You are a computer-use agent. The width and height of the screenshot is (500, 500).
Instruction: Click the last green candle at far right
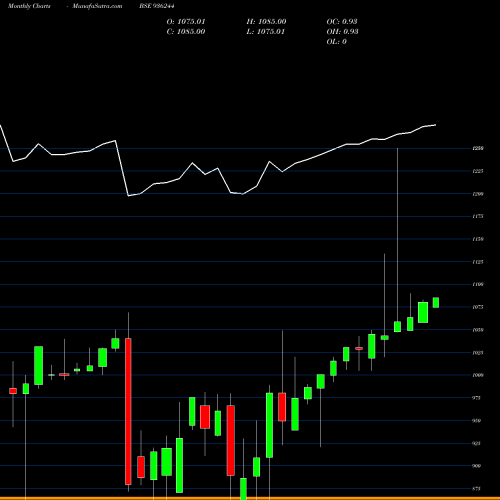coord(436,302)
